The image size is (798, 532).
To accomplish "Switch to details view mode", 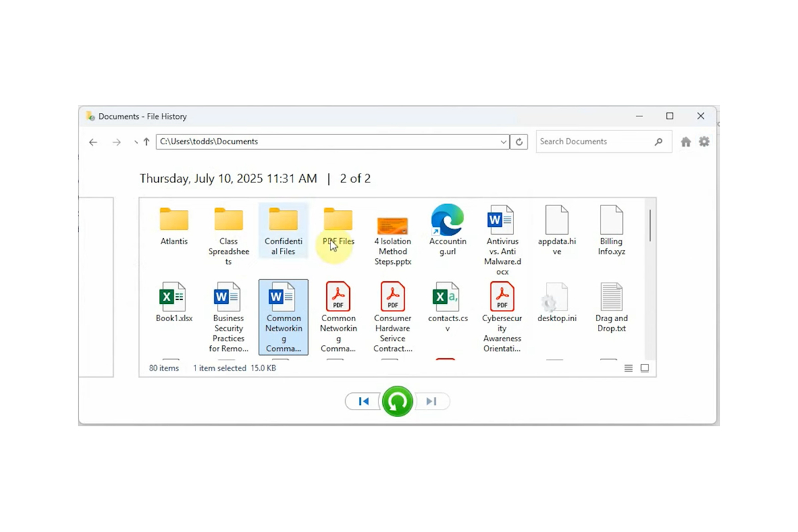I will click(x=628, y=368).
